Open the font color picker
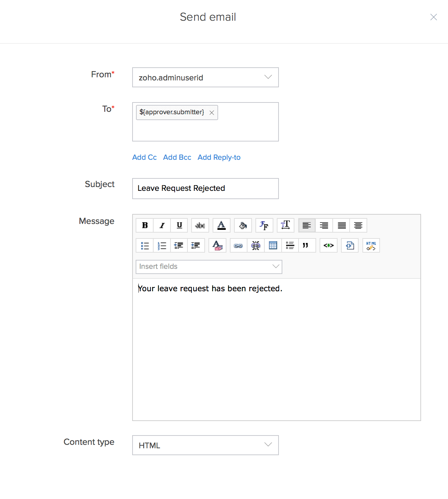Screen dimensions: 448x499 point(222,225)
